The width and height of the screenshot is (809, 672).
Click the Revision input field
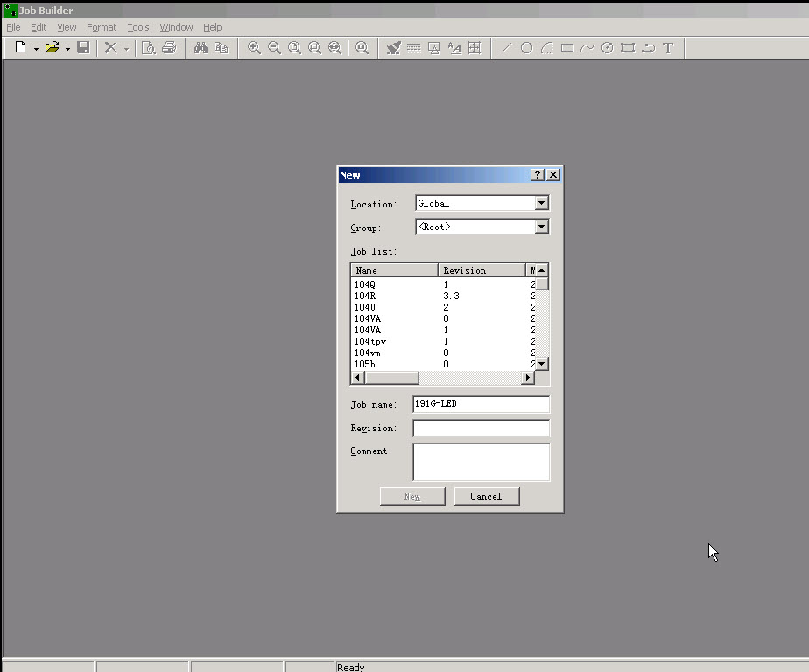click(481, 428)
